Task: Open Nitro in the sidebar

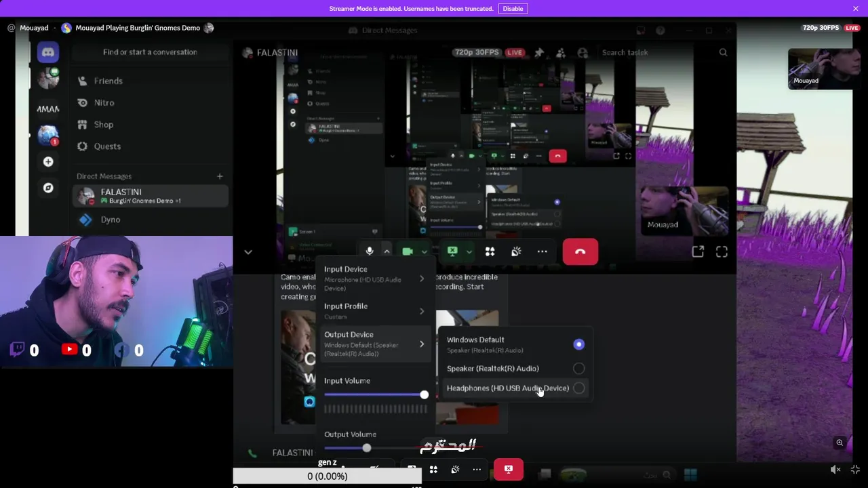Action: tap(149, 102)
